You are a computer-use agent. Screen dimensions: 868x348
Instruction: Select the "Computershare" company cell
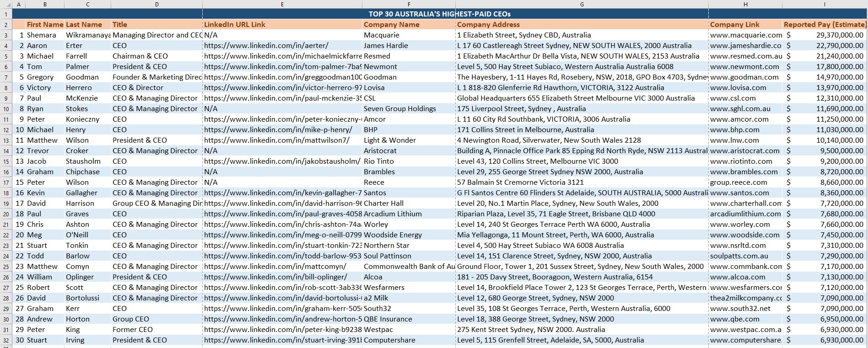(x=409, y=340)
